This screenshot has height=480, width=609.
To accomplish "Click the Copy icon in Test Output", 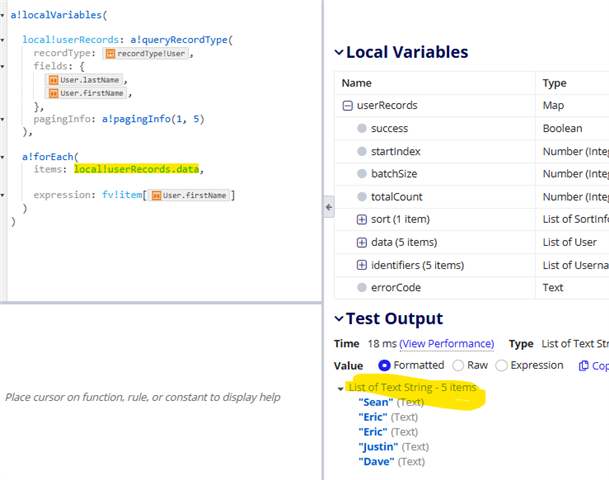I will click(x=584, y=366).
